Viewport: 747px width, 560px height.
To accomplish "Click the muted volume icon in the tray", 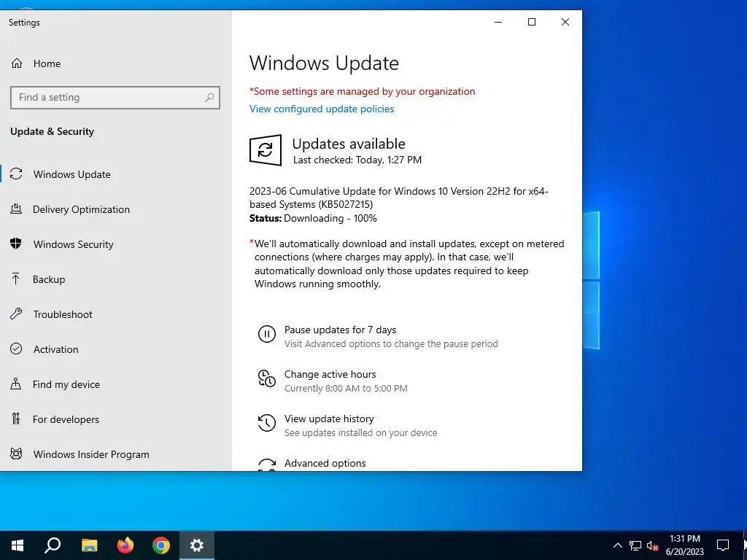I will [653, 545].
